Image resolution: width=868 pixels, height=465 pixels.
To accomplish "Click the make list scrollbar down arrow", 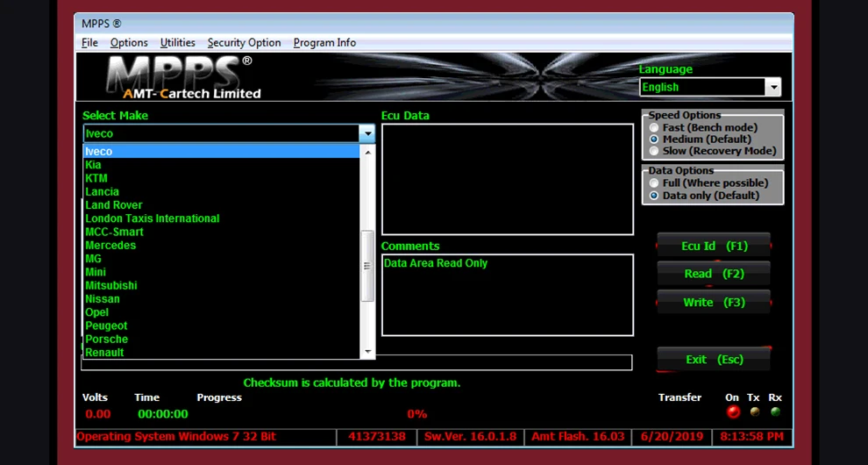I will coord(367,352).
